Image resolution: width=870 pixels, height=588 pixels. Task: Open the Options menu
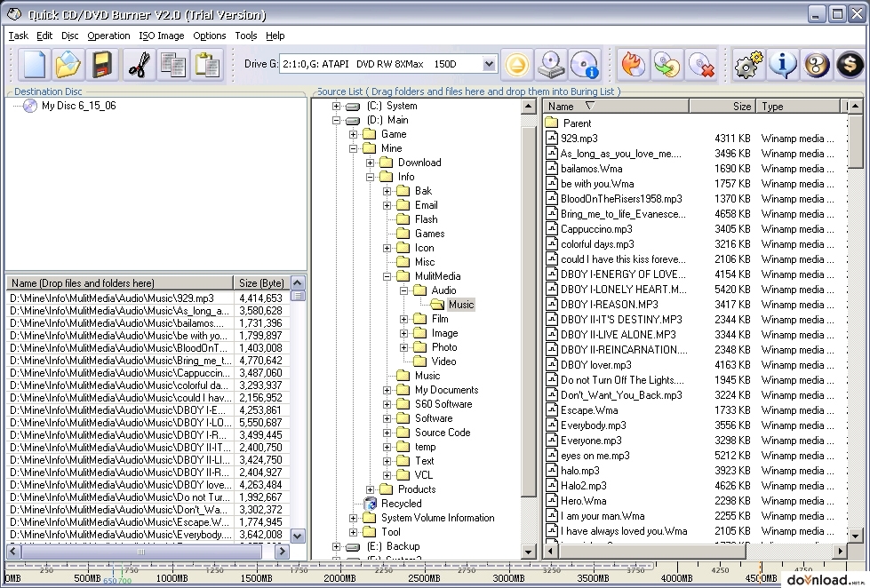point(210,36)
